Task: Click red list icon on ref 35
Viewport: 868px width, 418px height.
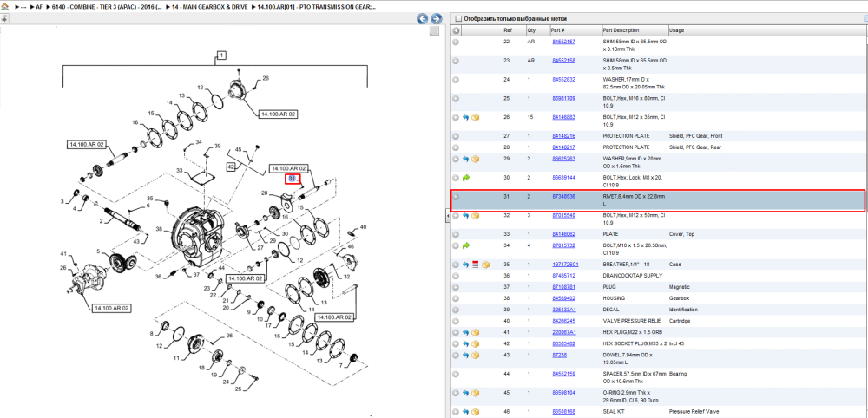Action: coord(475,265)
